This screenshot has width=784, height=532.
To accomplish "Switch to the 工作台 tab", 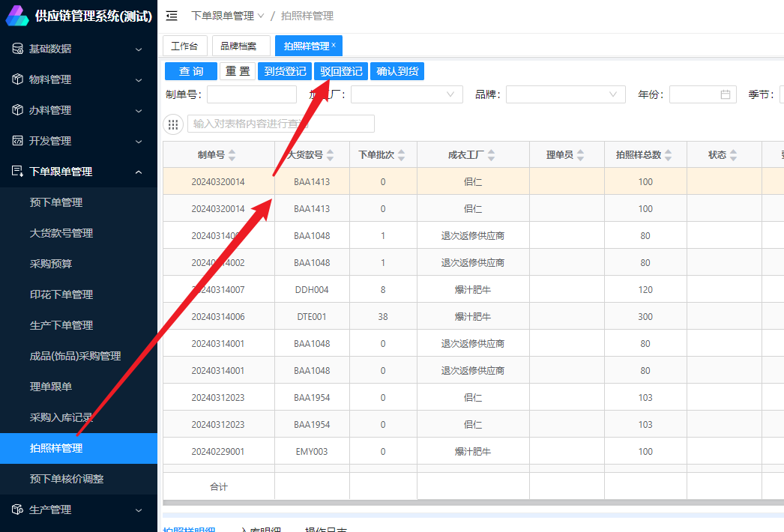I will click(184, 46).
